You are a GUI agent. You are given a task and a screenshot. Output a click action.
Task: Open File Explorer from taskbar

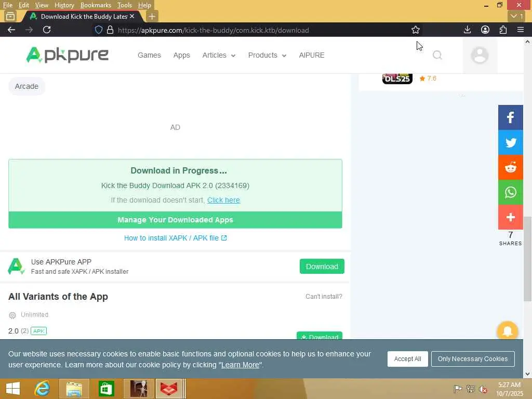[x=74, y=389]
